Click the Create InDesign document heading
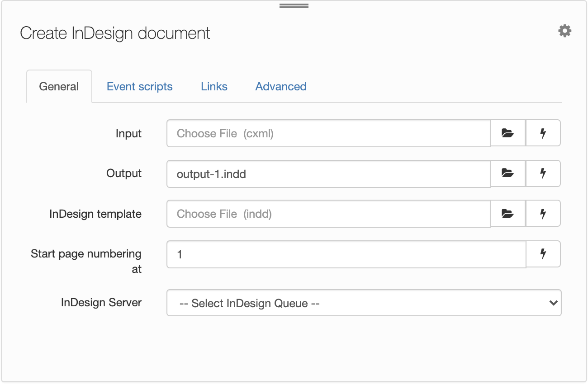 tap(115, 33)
